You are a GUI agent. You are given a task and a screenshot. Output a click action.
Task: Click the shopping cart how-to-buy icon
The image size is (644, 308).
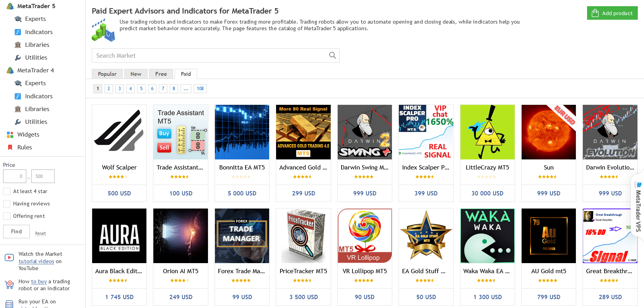pyautogui.click(x=9, y=285)
